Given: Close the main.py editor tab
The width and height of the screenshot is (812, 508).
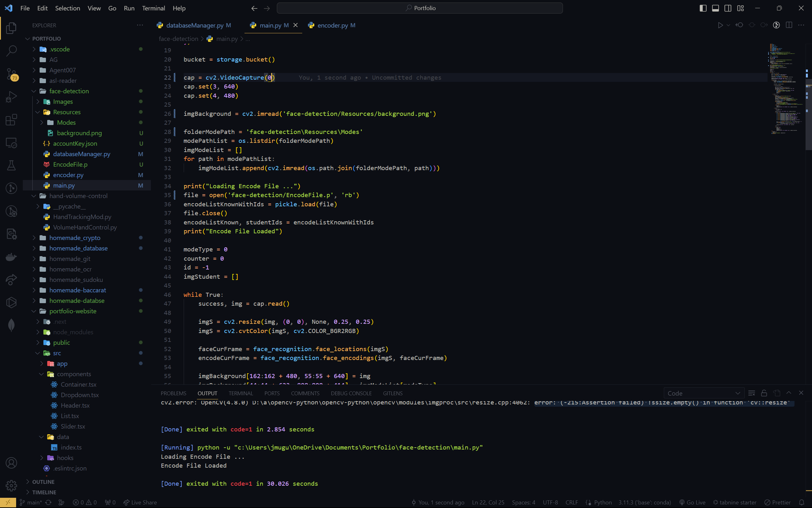Looking at the screenshot, I should 296,25.
